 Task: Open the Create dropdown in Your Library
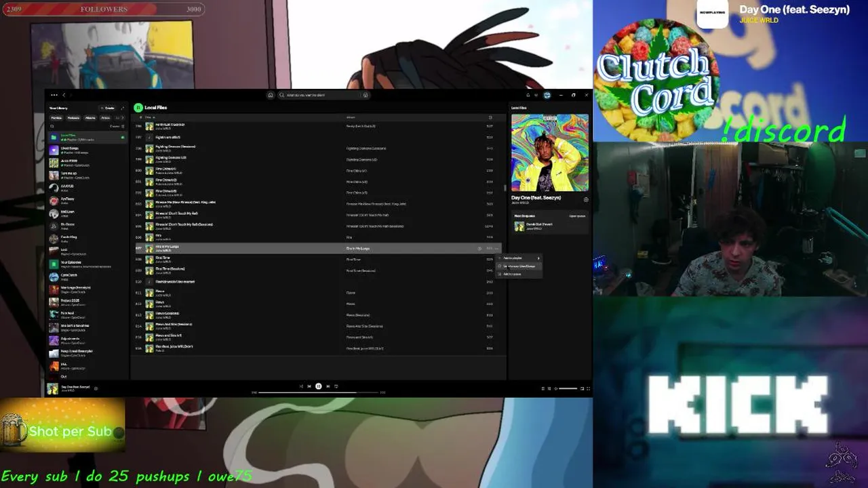[108, 108]
